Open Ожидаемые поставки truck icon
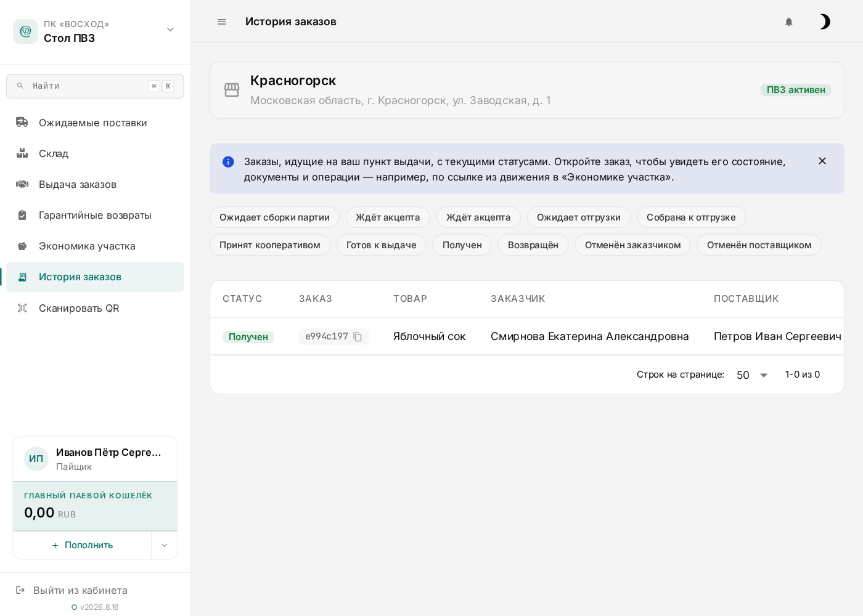Viewport: 863px width, 616px height. [22, 123]
